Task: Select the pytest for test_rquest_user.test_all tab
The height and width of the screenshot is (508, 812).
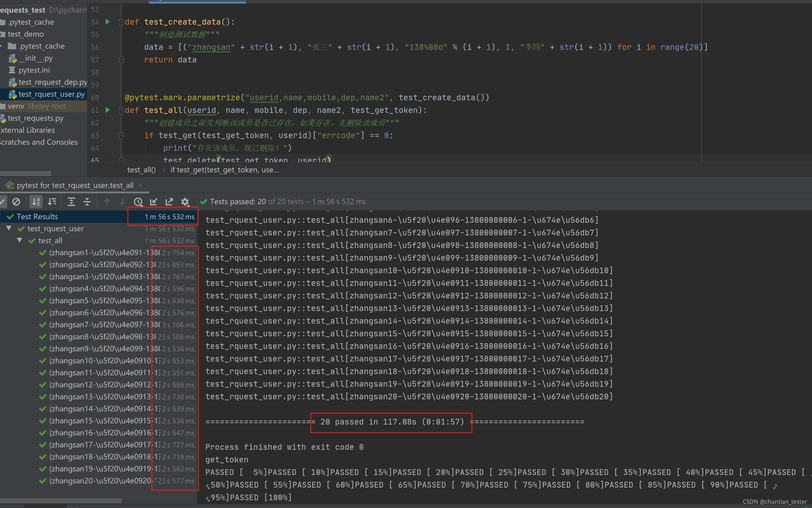Action: point(75,186)
